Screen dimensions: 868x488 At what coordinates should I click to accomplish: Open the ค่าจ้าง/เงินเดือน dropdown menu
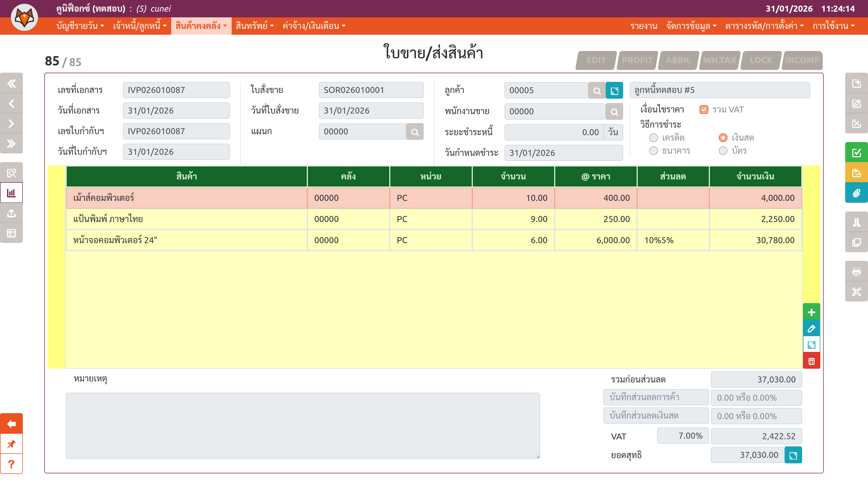tap(314, 26)
